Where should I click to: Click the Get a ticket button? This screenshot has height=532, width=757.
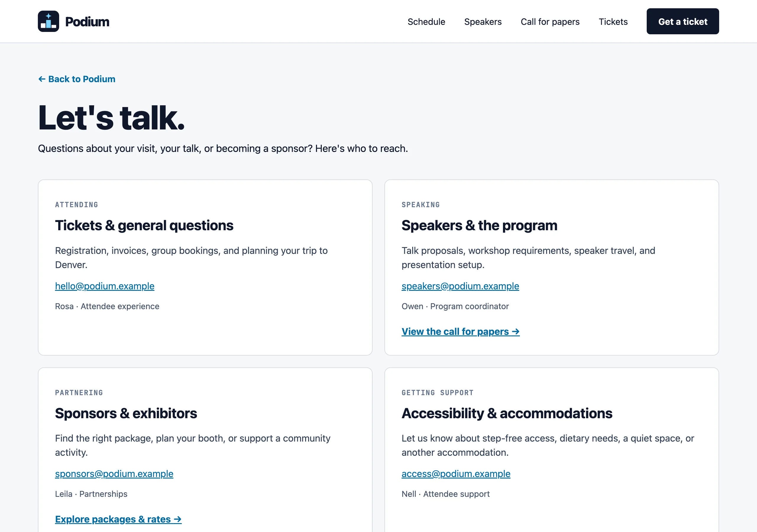682,21
